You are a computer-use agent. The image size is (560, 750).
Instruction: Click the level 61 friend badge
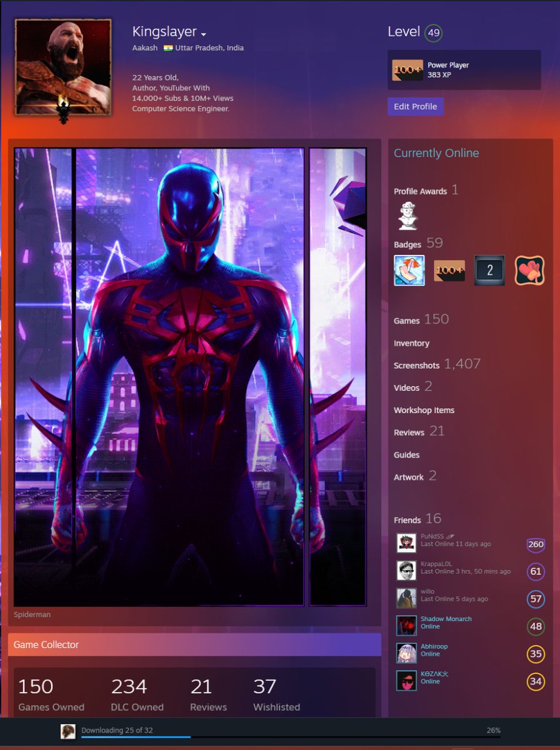click(x=536, y=571)
